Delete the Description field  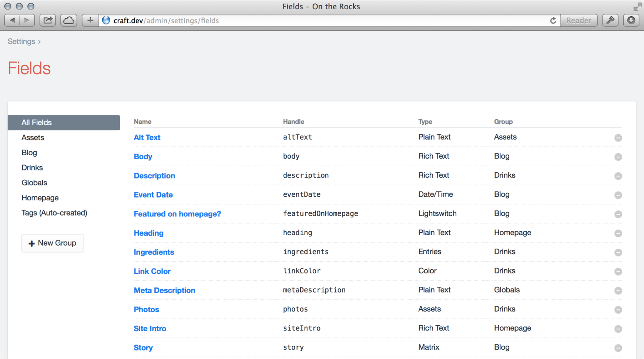click(618, 176)
